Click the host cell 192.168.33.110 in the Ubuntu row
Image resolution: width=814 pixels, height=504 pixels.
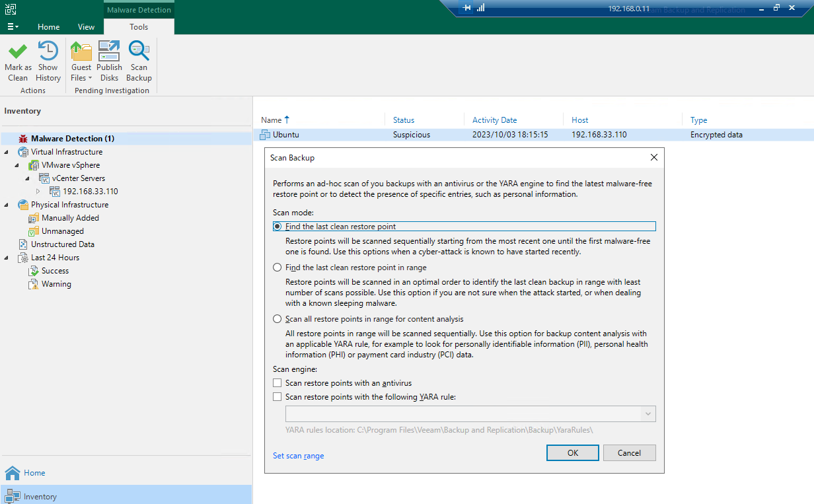click(x=599, y=135)
